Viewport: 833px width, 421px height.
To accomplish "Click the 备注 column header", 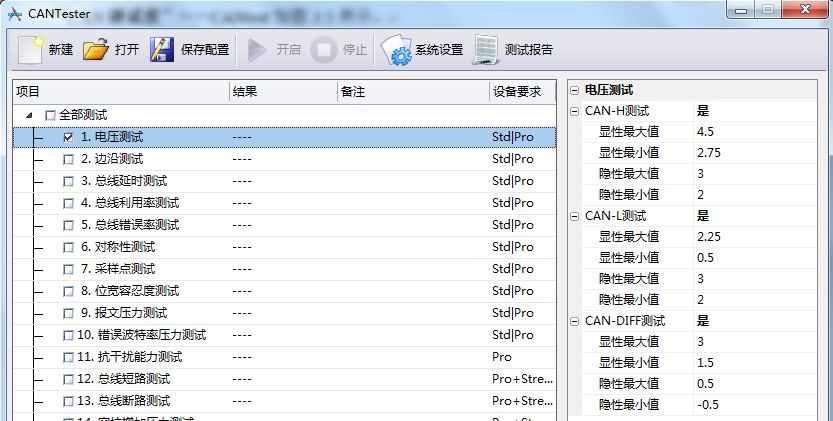I will [413, 92].
